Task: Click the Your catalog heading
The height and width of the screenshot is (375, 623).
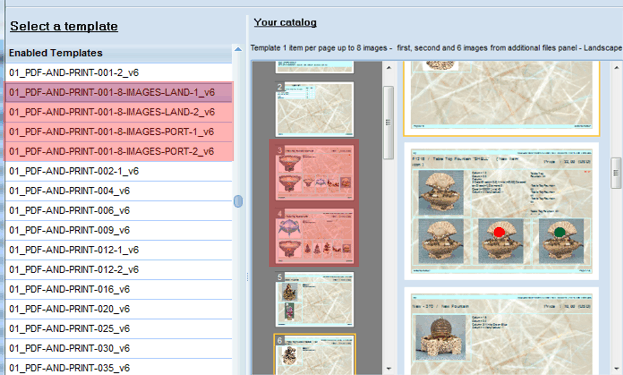Action: (285, 22)
